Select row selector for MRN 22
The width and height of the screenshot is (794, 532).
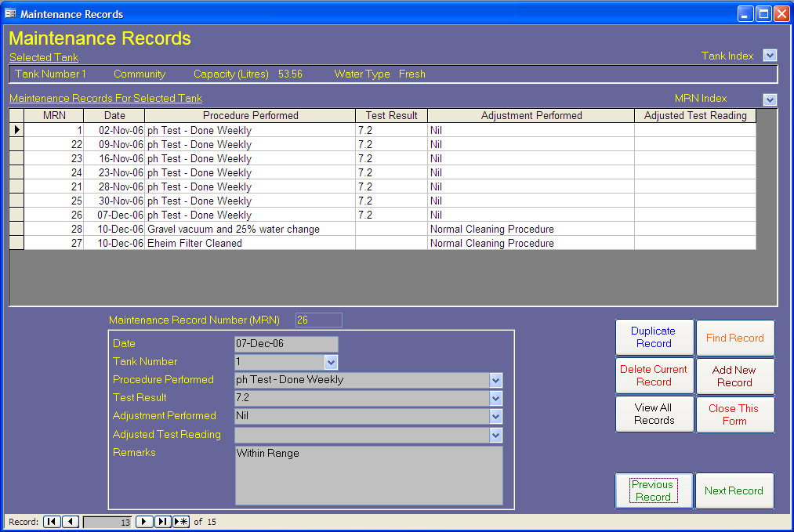coord(16,144)
